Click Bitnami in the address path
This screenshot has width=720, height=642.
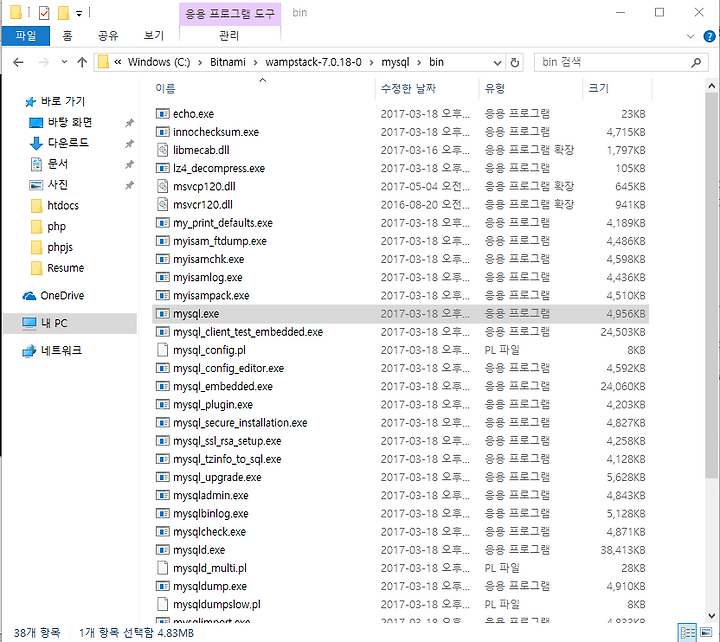point(228,62)
